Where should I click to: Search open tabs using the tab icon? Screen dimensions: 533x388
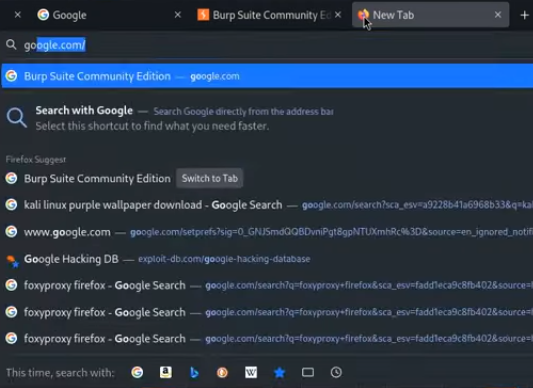tap(308, 372)
